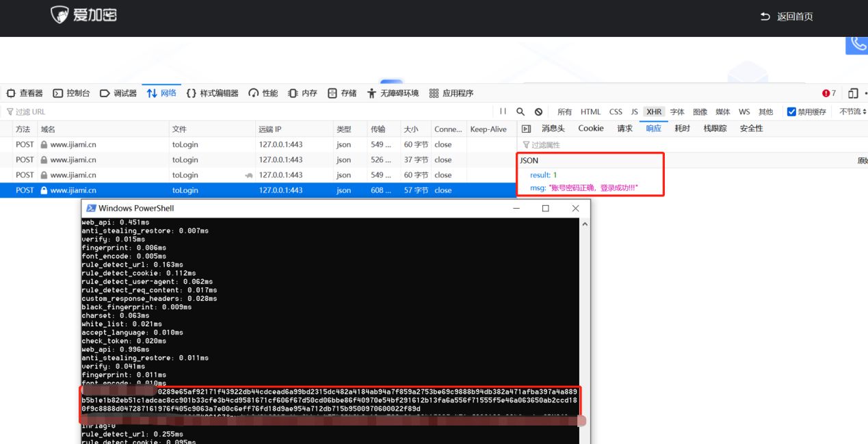Image resolution: width=868 pixels, height=444 pixels.
Task: Open the 样式编辑器 style editor panel
Action: [x=212, y=93]
